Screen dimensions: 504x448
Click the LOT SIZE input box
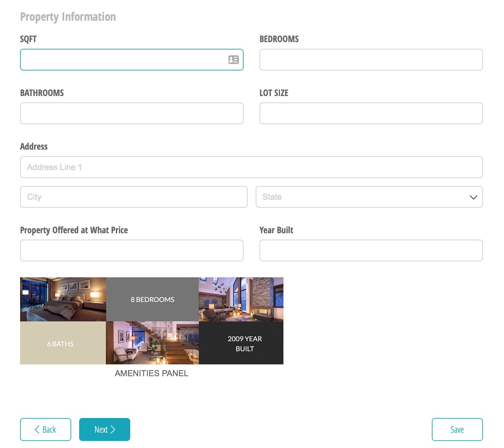(371, 113)
